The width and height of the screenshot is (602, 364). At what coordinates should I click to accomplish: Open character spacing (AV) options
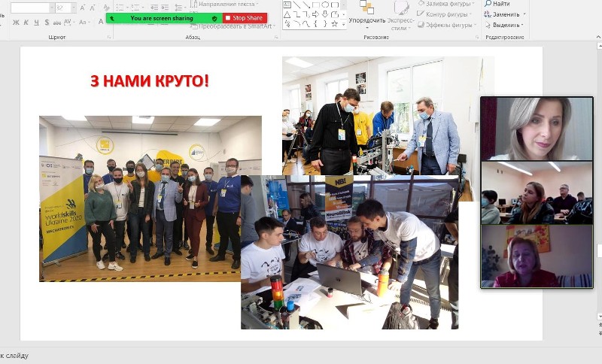coord(68,23)
